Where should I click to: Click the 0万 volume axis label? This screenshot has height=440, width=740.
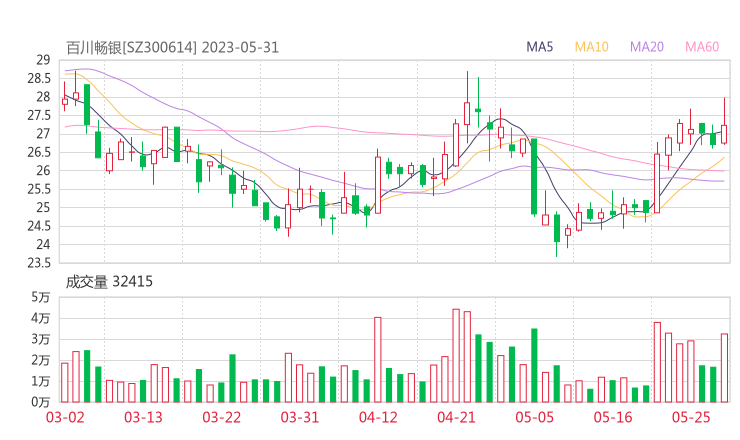click(41, 402)
